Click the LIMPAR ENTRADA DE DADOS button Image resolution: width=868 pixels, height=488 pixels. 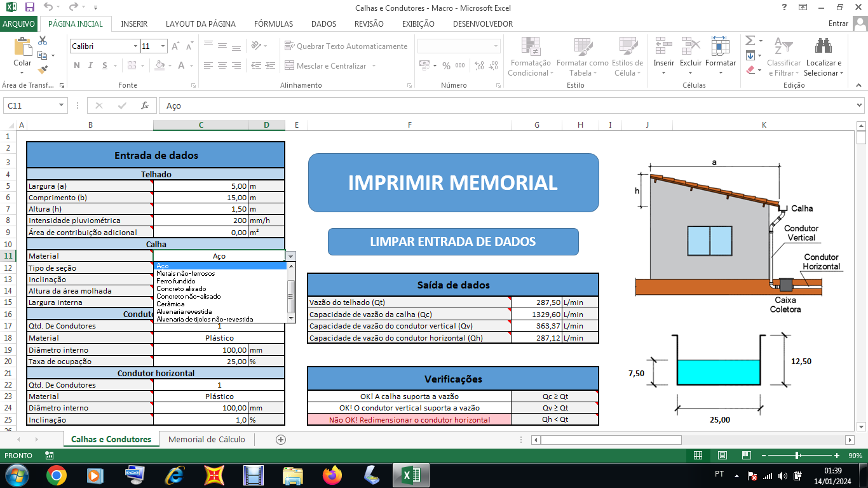[453, 241]
